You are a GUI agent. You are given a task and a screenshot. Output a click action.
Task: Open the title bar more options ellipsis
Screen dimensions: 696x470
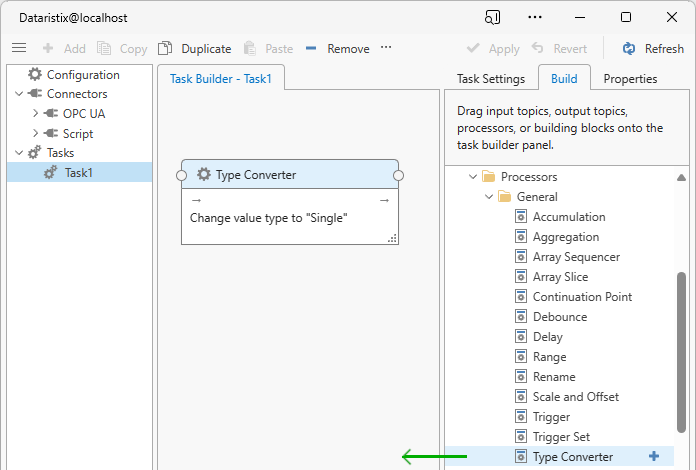(x=535, y=17)
